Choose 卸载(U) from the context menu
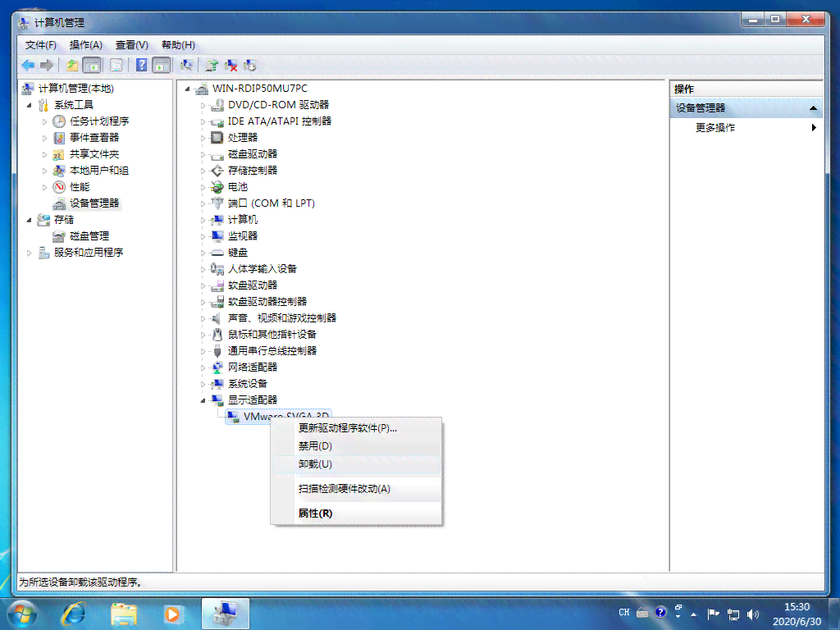840x630 pixels. (x=356, y=464)
